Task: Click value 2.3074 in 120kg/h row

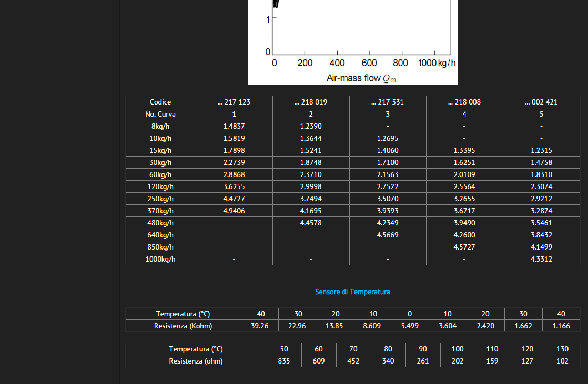Action: coord(541,186)
